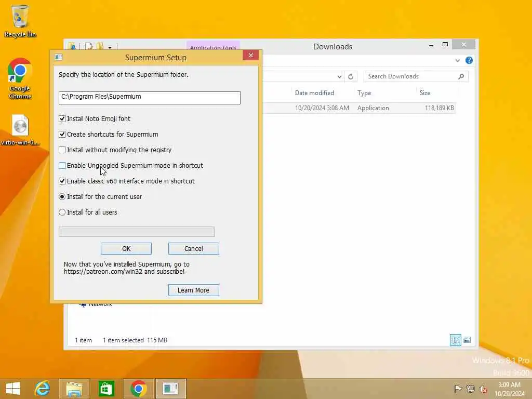Uncheck Create shortcuts for Supermium
This screenshot has height=399, width=532.
(62, 135)
